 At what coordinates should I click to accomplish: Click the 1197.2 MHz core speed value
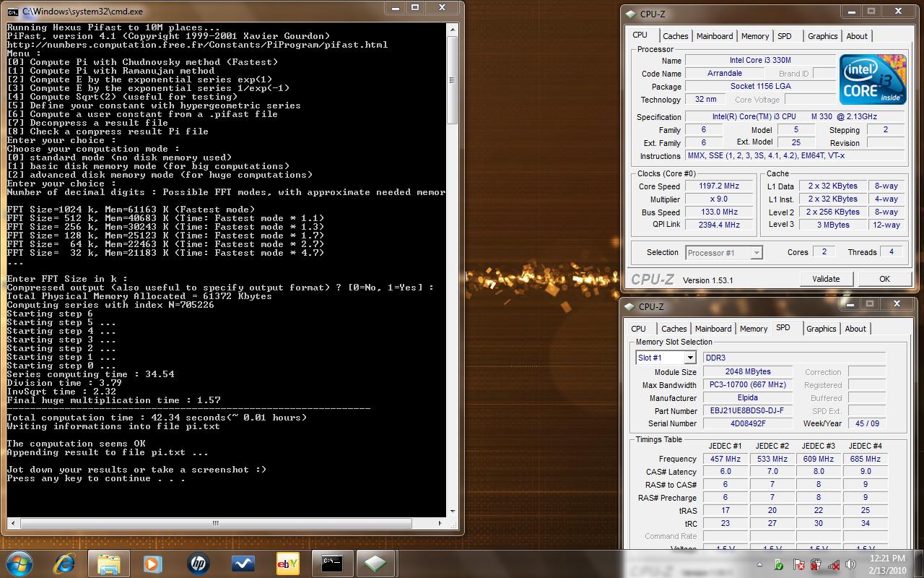pos(719,186)
